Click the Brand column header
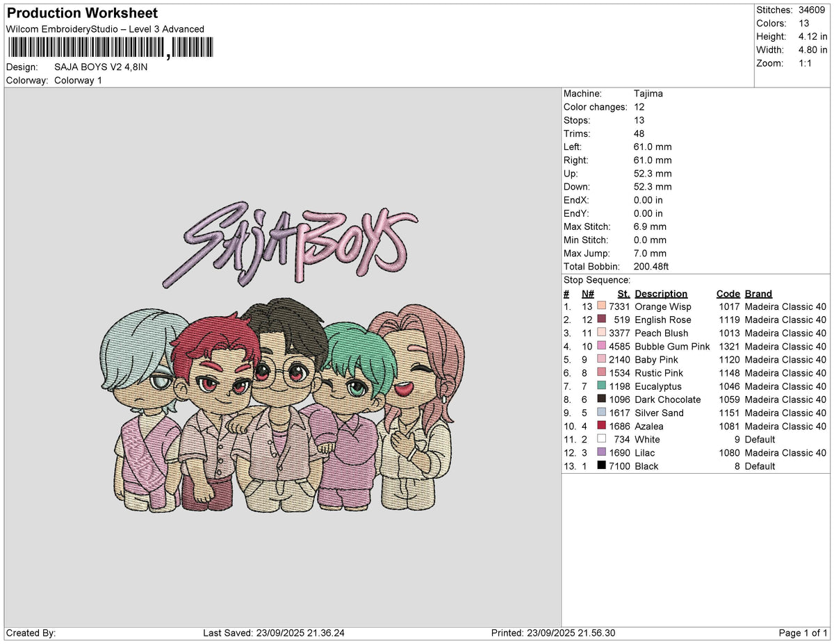Image resolution: width=834 pixels, height=644 pixels. [758, 294]
